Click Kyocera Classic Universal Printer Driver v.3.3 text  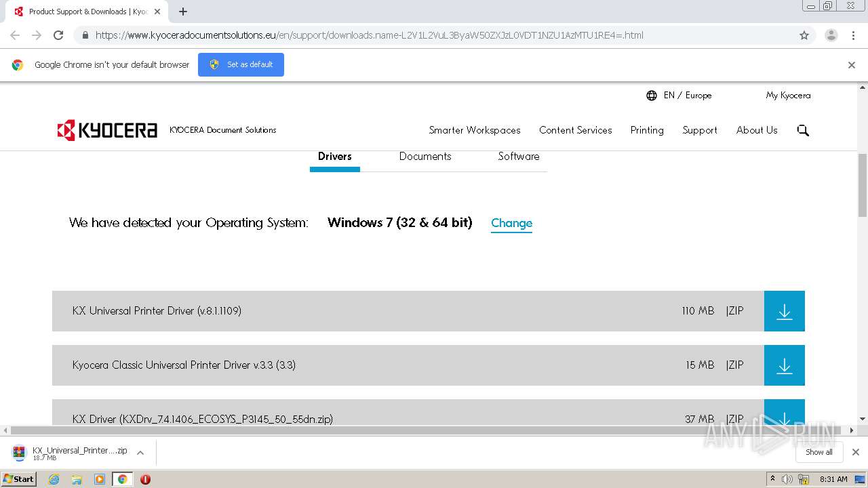[x=184, y=365]
